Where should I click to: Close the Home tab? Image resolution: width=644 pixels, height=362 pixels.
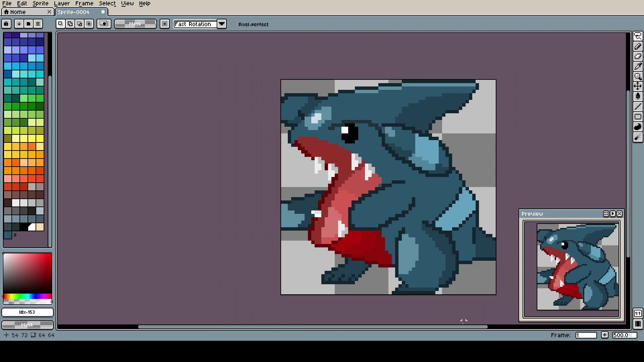point(49,12)
